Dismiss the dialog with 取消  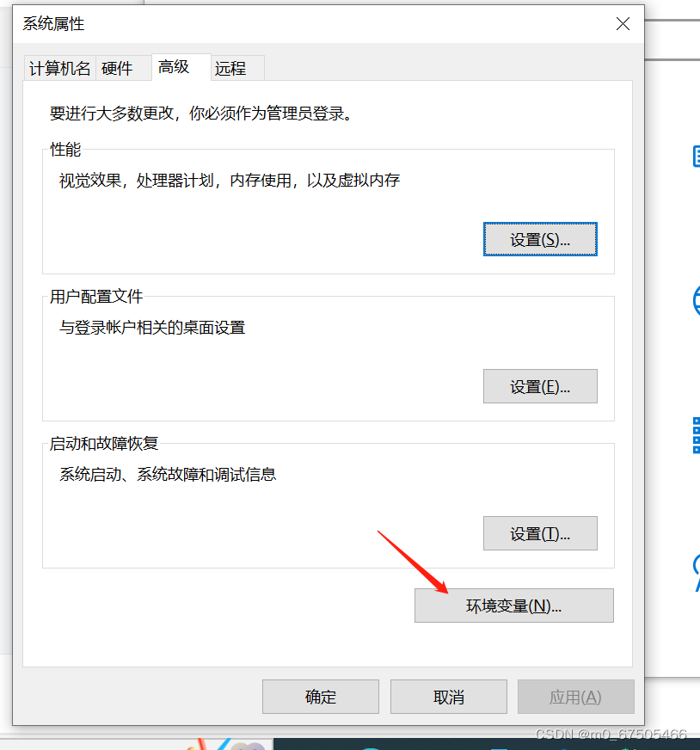[448, 697]
